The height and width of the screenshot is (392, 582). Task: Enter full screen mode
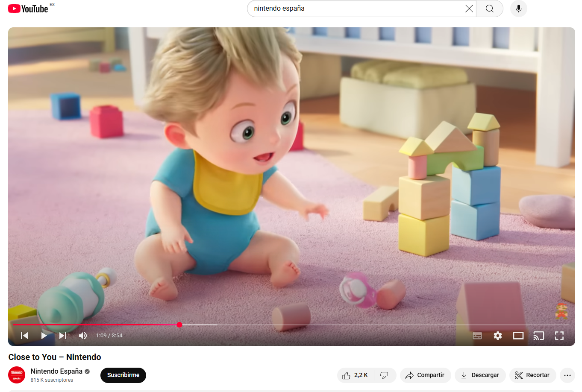pos(559,336)
